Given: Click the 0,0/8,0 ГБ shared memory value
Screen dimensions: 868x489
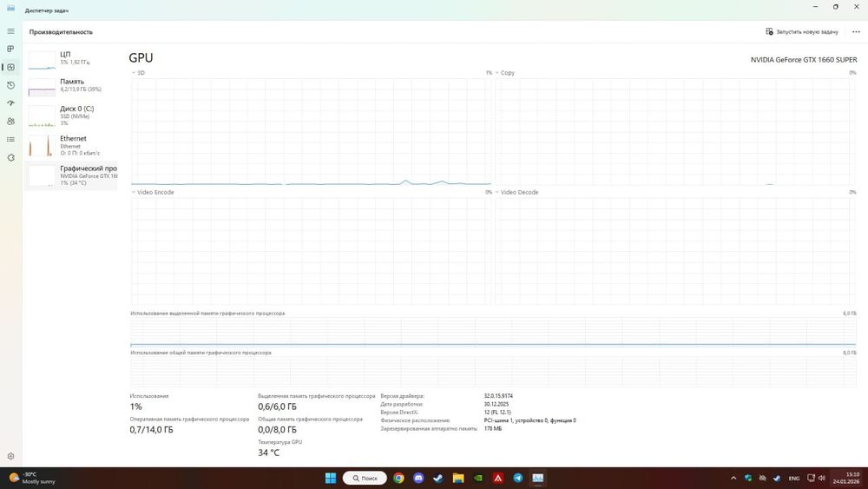Looking at the screenshot, I should [277, 430].
